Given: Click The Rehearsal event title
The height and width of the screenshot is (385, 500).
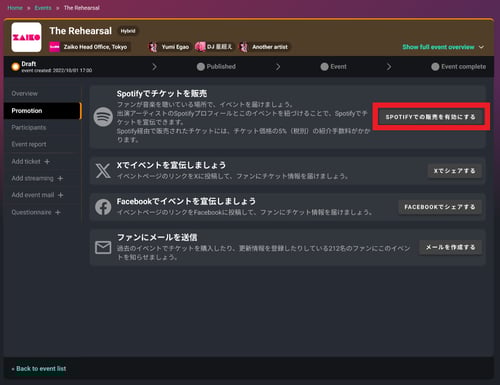Looking at the screenshot, I should [81, 31].
